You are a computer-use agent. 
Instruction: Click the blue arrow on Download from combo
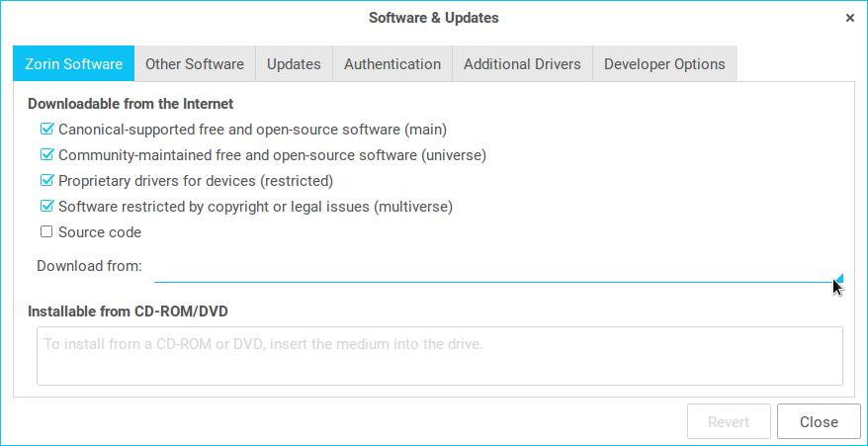[839, 278]
